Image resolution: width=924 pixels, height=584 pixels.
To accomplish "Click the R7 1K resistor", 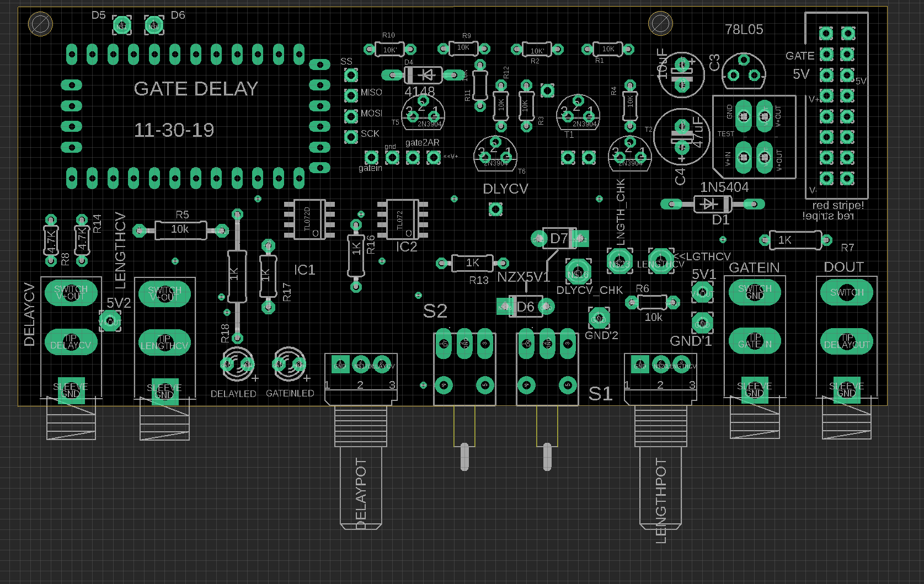I will click(x=795, y=240).
